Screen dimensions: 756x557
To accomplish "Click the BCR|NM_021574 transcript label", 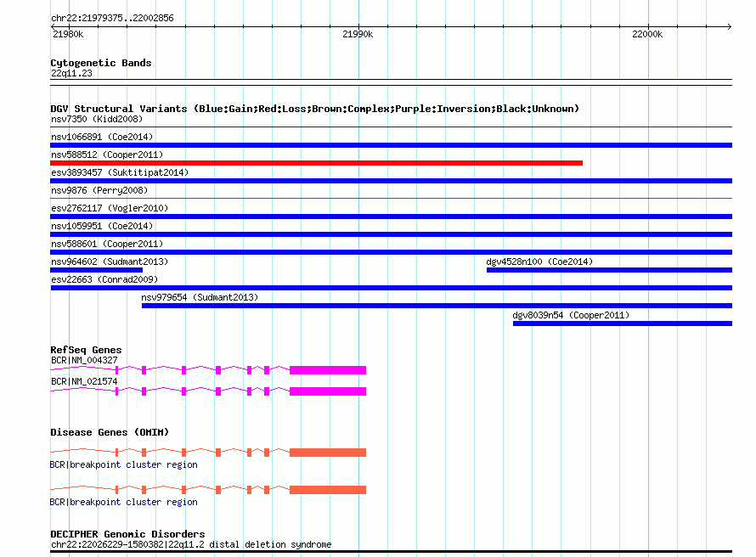I will 84,381.
